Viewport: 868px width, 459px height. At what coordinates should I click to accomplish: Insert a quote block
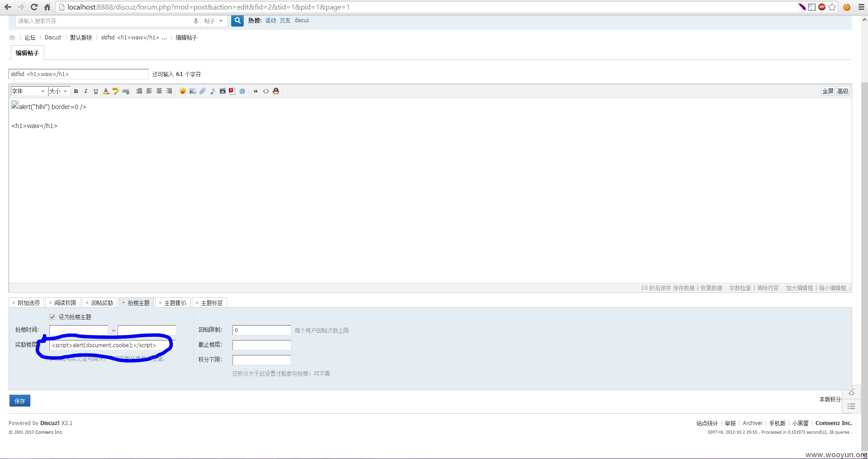coord(256,91)
